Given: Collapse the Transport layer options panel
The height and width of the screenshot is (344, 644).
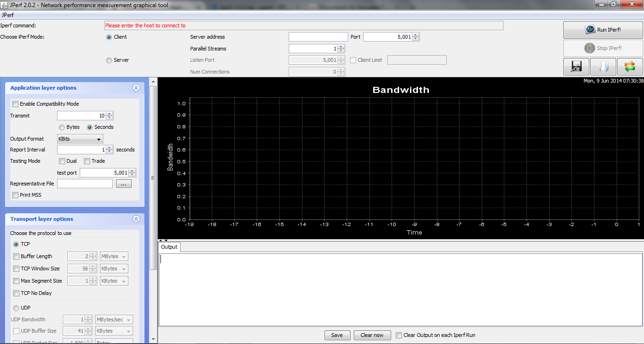Looking at the screenshot, I should (x=136, y=219).
